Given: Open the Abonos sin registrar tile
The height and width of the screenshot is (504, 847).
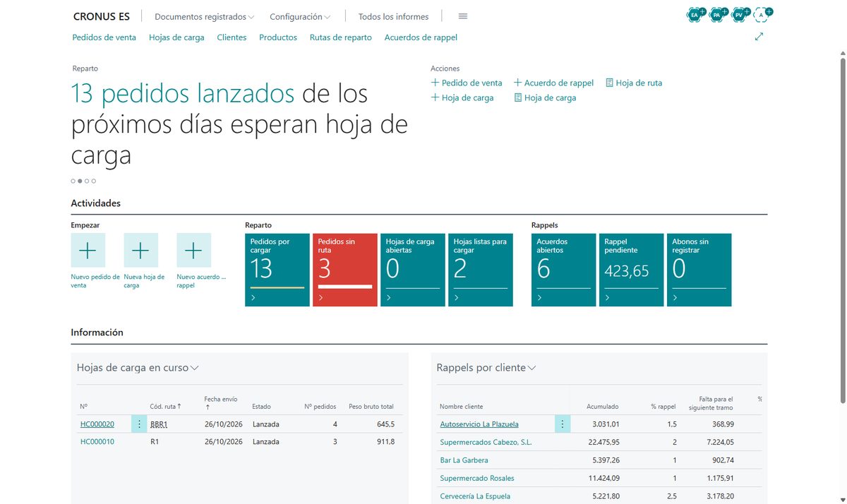Looking at the screenshot, I should 699,270.
